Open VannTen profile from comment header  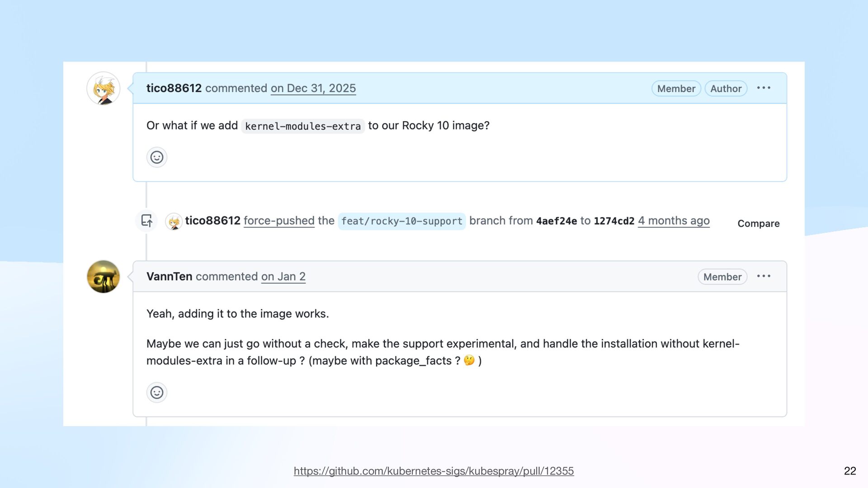[x=169, y=276]
